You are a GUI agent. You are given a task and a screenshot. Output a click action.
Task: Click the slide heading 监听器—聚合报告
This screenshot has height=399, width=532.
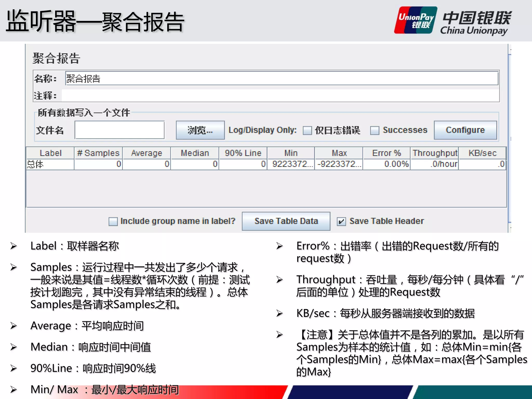(x=95, y=21)
